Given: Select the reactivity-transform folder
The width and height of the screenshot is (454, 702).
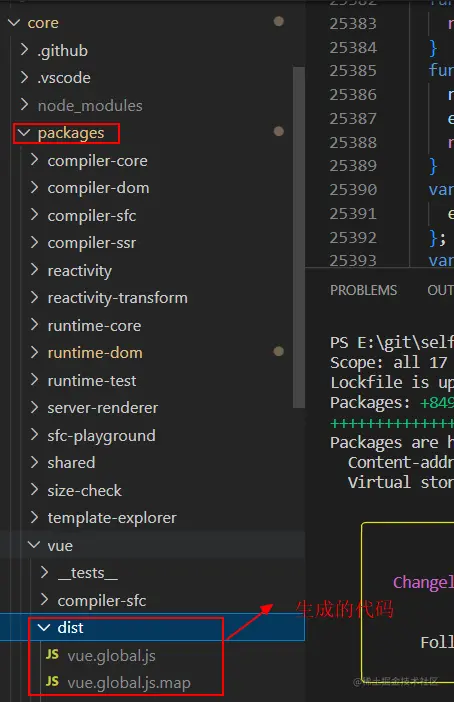Looking at the screenshot, I should [x=117, y=298].
